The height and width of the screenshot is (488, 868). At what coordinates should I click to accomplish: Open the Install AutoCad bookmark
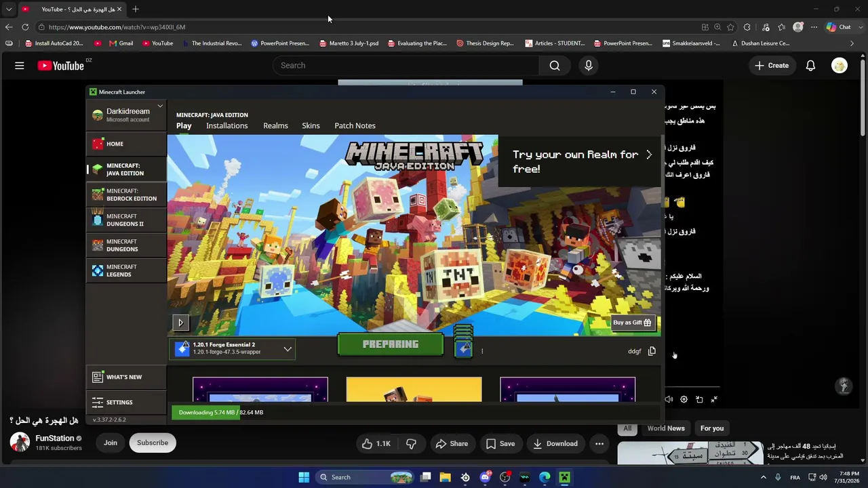(x=54, y=43)
